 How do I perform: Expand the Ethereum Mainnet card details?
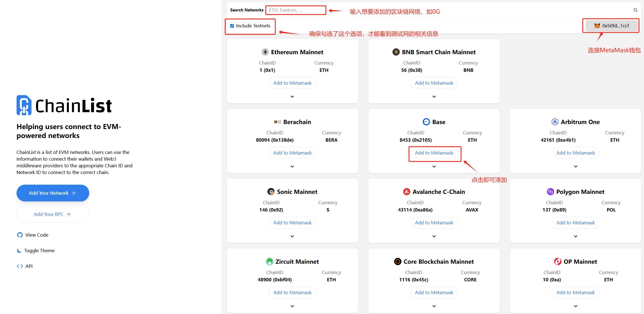[x=292, y=96]
